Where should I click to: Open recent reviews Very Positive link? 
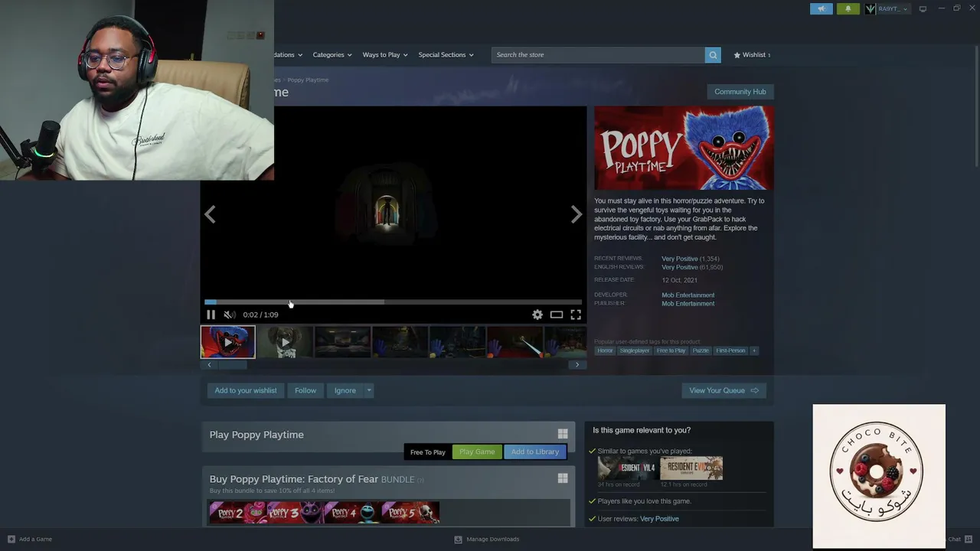[x=680, y=259]
